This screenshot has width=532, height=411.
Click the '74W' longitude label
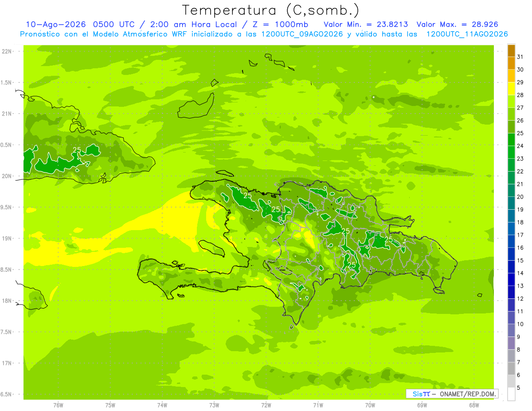click(162, 405)
